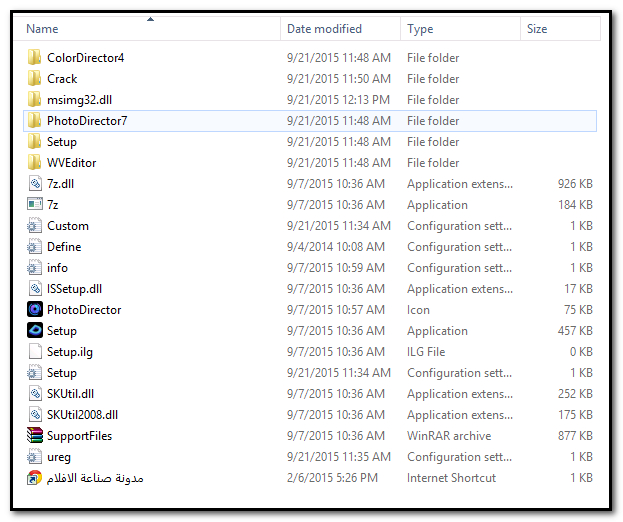Image resolution: width=623 pixels, height=522 pixels.
Task: Click the 175 KB size cell
Action: 575,415
